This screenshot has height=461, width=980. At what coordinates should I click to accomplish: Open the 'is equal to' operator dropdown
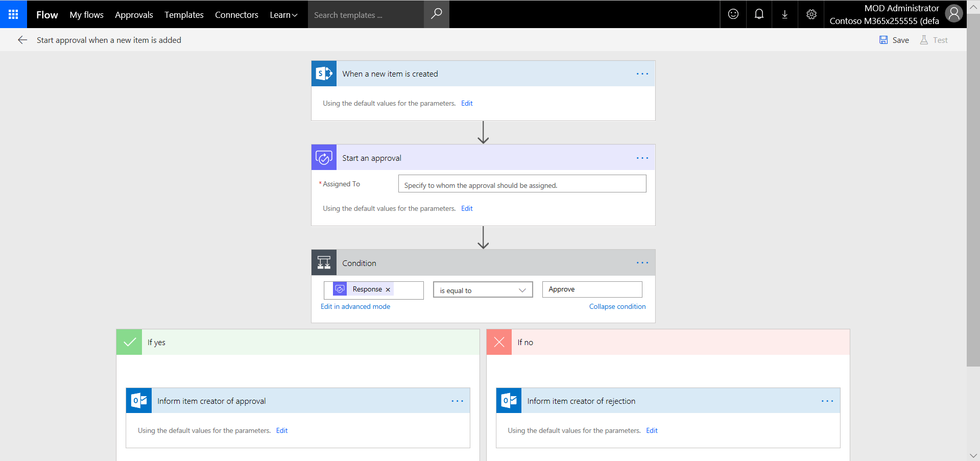(x=483, y=290)
